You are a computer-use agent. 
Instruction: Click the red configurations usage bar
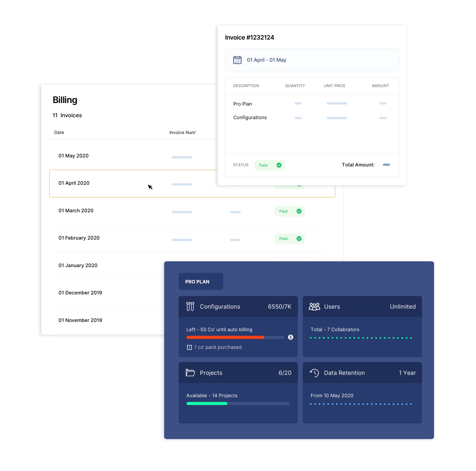(x=225, y=337)
